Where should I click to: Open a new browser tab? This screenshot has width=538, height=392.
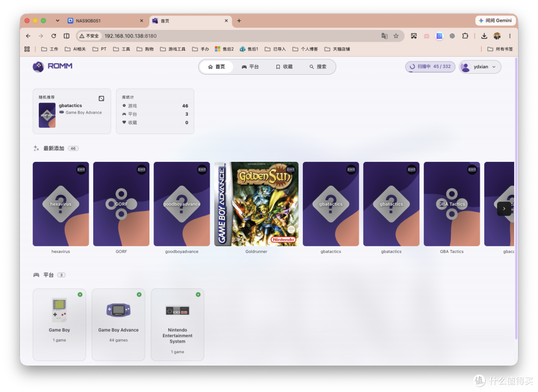[x=239, y=20]
